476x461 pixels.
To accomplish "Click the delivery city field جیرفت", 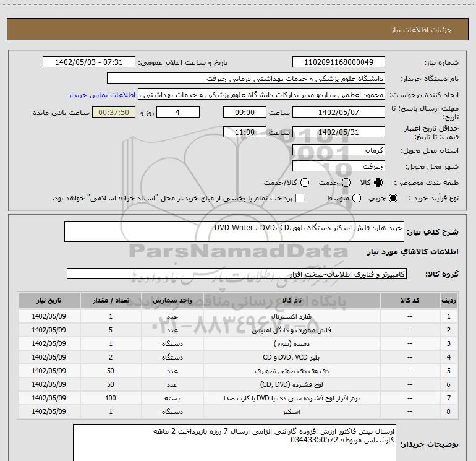I will tap(339, 166).
